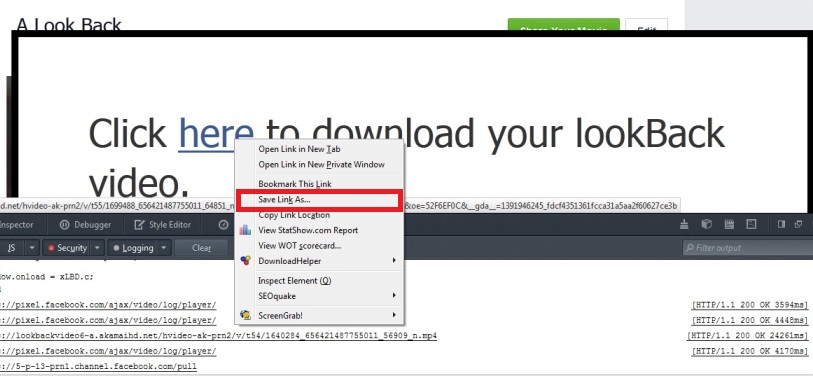Click the 'HTTP/1.1 200 OK 4448ms' status

click(x=750, y=320)
